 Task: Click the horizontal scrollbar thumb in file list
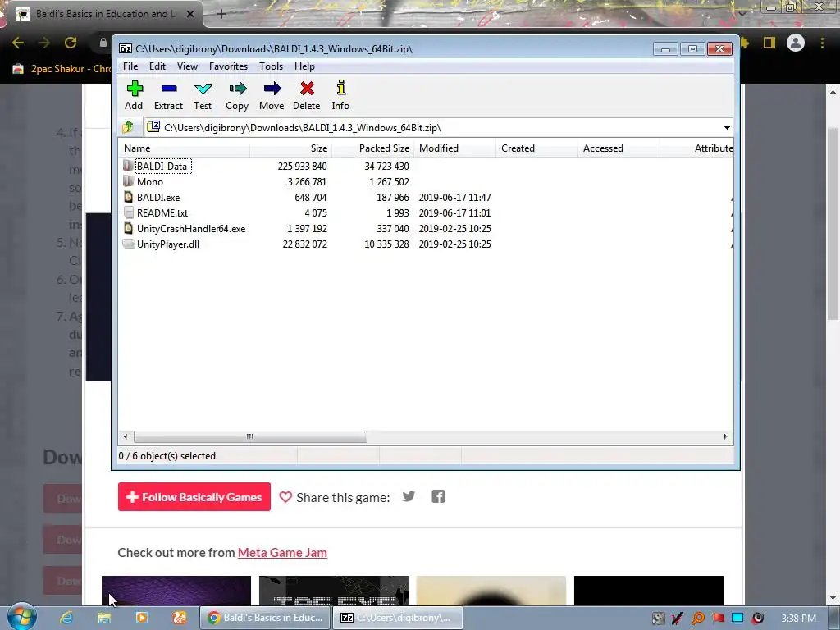point(250,436)
